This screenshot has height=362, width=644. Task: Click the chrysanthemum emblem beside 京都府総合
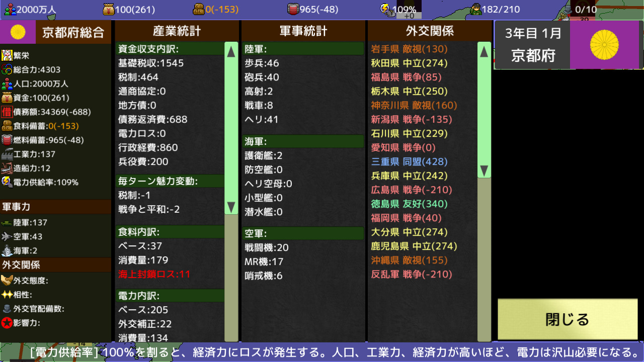pyautogui.click(x=19, y=32)
